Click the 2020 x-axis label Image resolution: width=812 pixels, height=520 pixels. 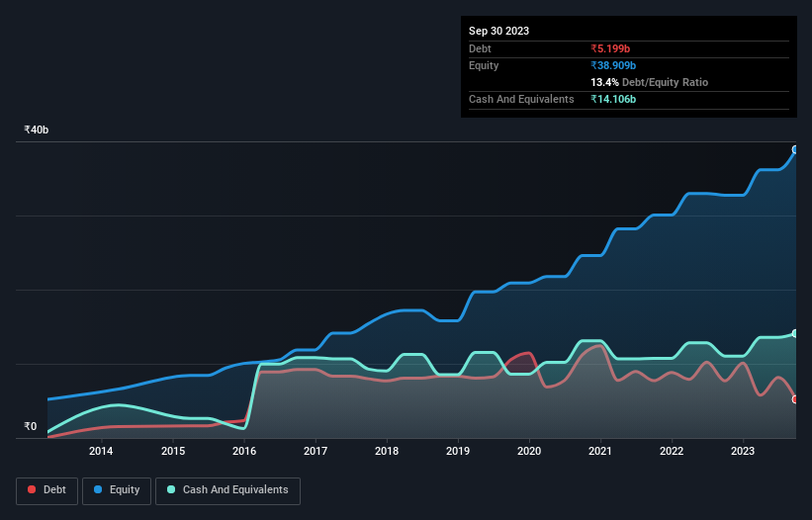pyautogui.click(x=529, y=451)
